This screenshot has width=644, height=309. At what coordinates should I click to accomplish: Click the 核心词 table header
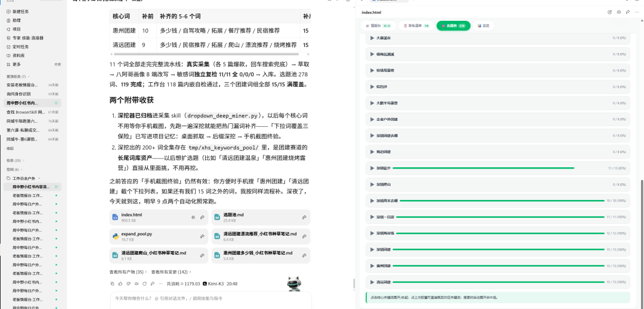click(124, 17)
